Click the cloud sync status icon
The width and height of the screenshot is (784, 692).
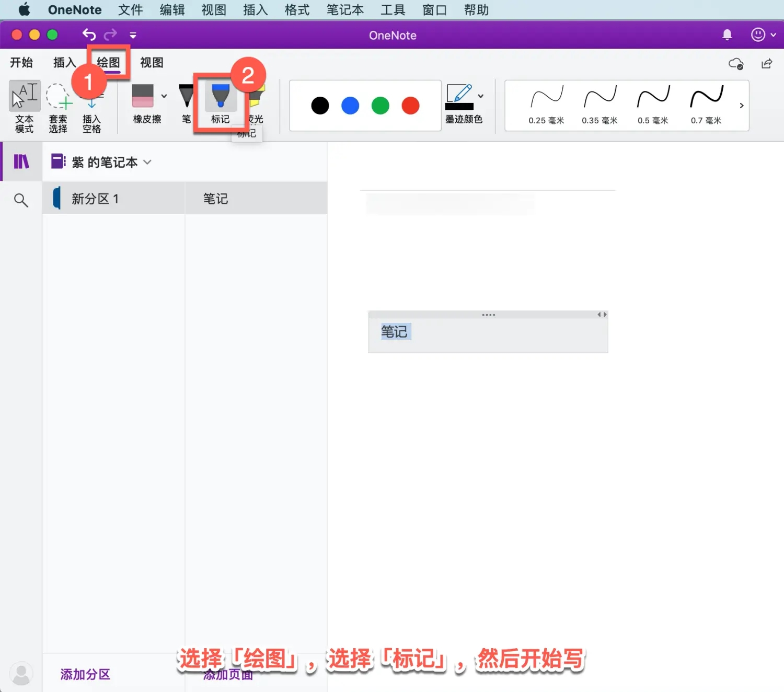coord(736,63)
